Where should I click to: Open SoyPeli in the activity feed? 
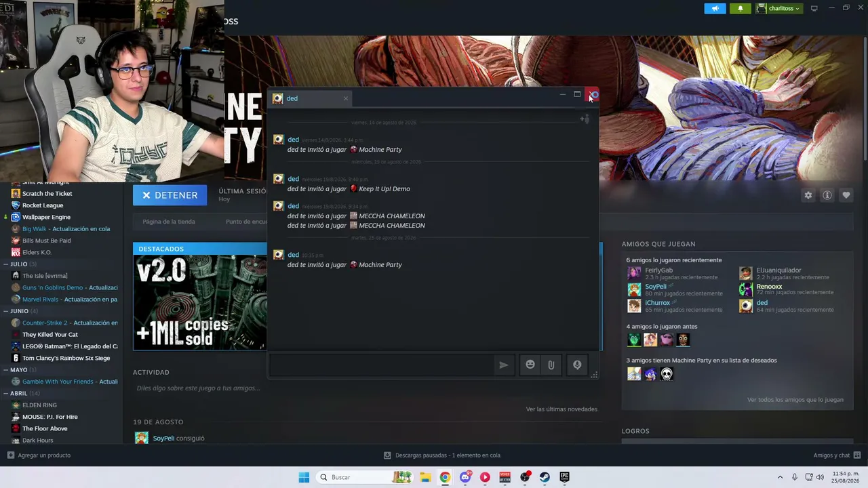pos(163,439)
